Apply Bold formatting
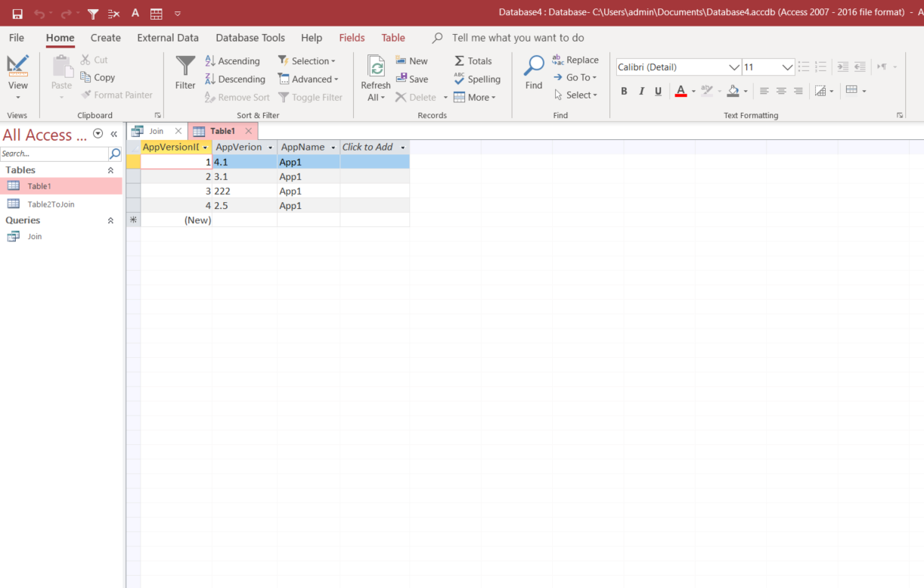The width and height of the screenshot is (924, 588). 624,91
